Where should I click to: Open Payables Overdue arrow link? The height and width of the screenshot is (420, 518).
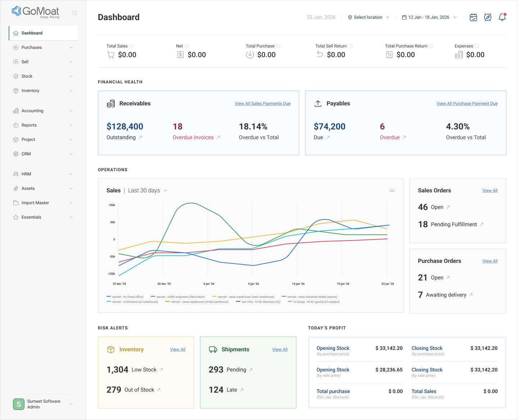pyautogui.click(x=404, y=137)
